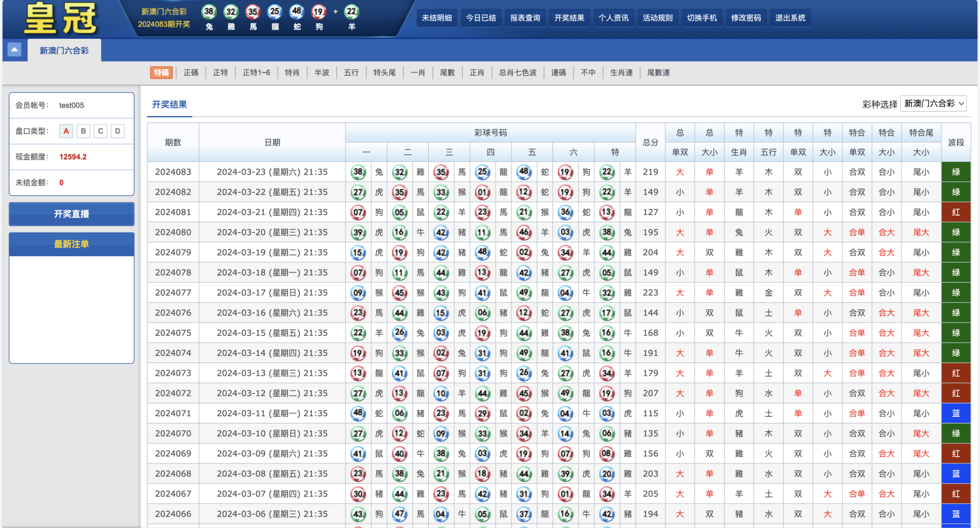Select handicap type A

tap(66, 131)
